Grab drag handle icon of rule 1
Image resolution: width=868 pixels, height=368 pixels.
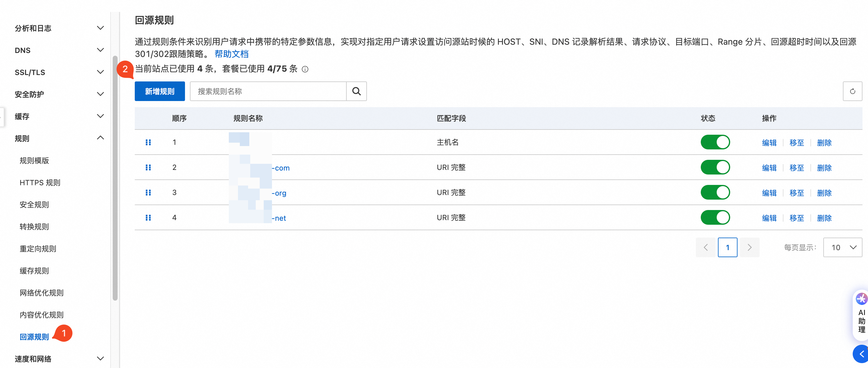[x=148, y=142]
